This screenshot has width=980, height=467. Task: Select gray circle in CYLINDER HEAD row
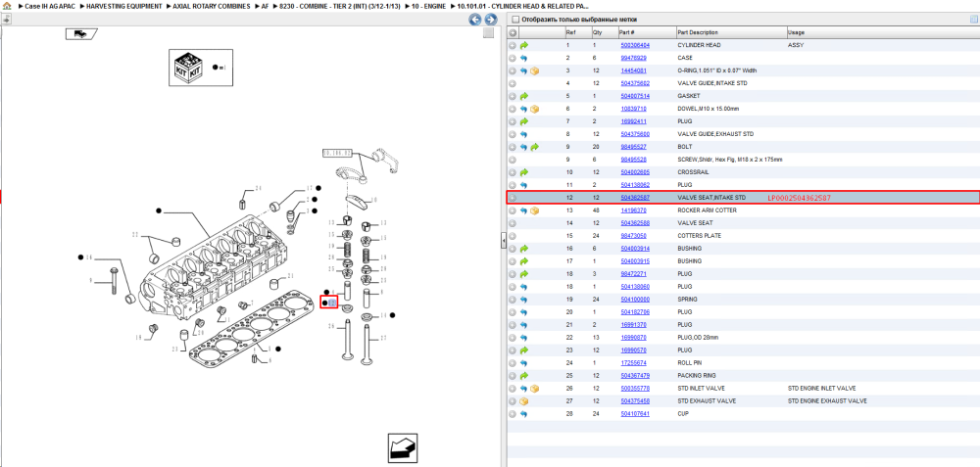pyautogui.click(x=513, y=45)
